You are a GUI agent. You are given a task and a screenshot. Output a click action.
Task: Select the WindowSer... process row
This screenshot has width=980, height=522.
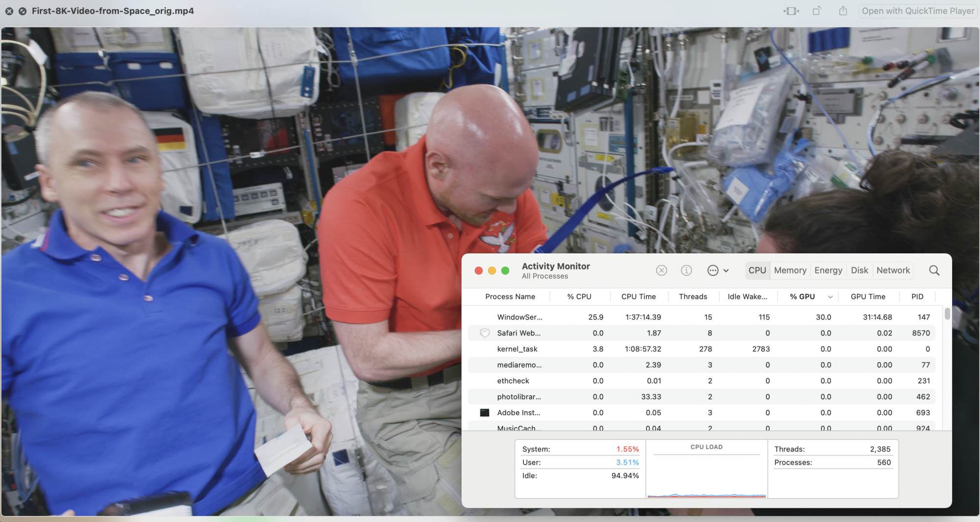point(702,317)
